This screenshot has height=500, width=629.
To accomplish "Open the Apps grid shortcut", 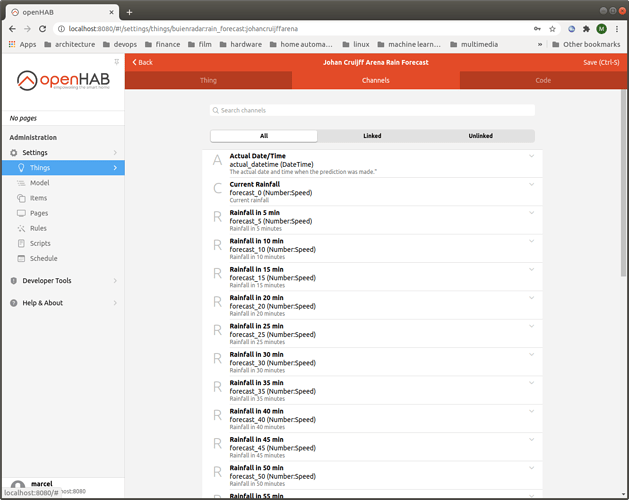I will 22,44.
